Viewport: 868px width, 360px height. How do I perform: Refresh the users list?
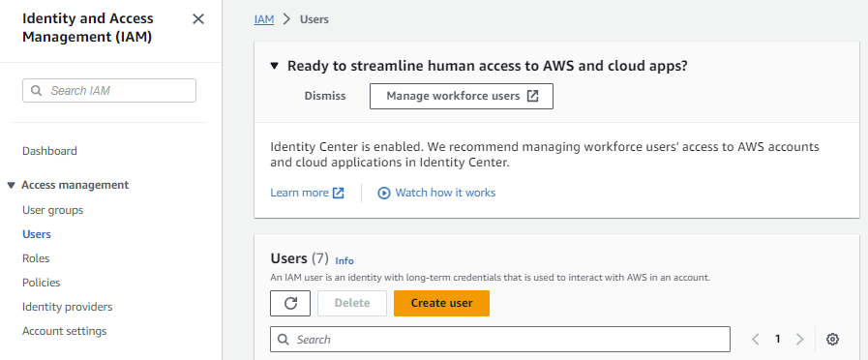pos(290,303)
